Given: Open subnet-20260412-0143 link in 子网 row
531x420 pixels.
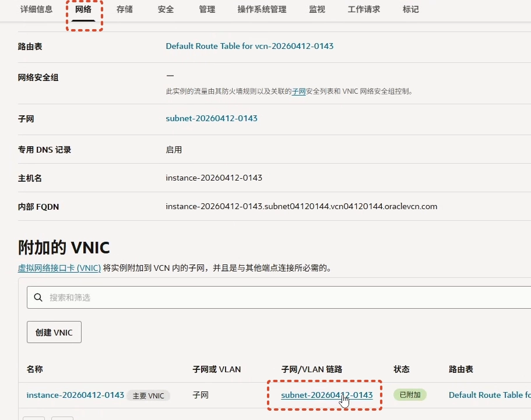Looking at the screenshot, I should 212,118.
